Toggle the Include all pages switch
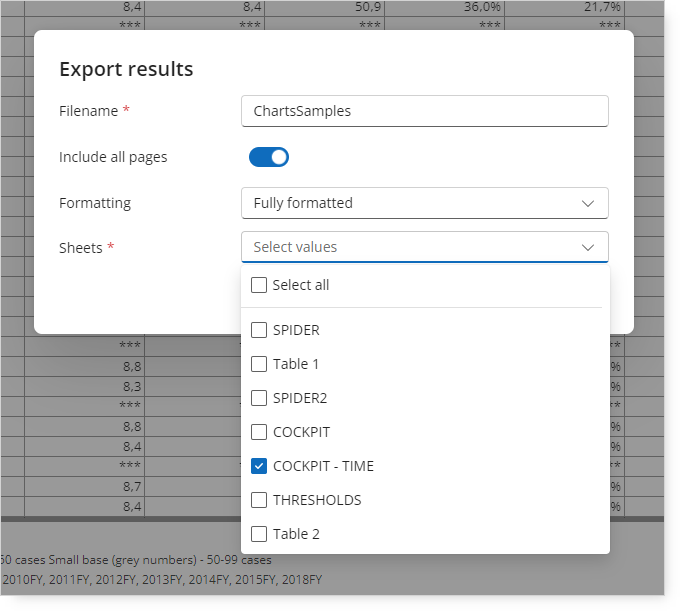 (x=269, y=157)
